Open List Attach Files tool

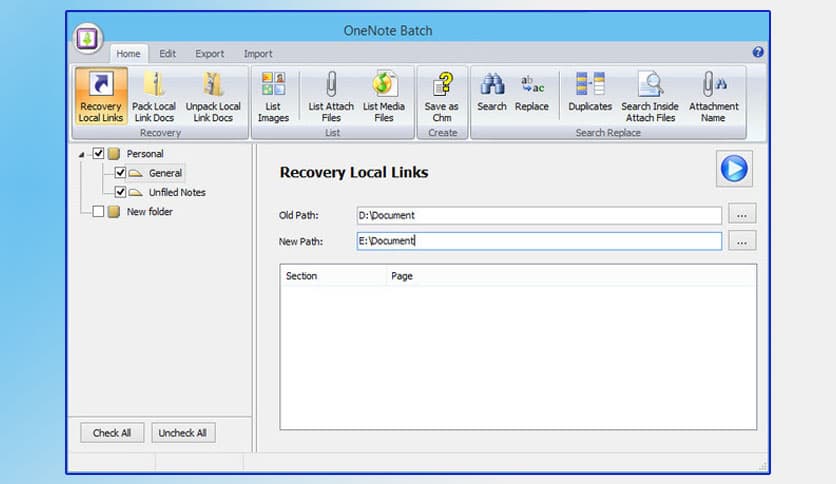pos(331,96)
